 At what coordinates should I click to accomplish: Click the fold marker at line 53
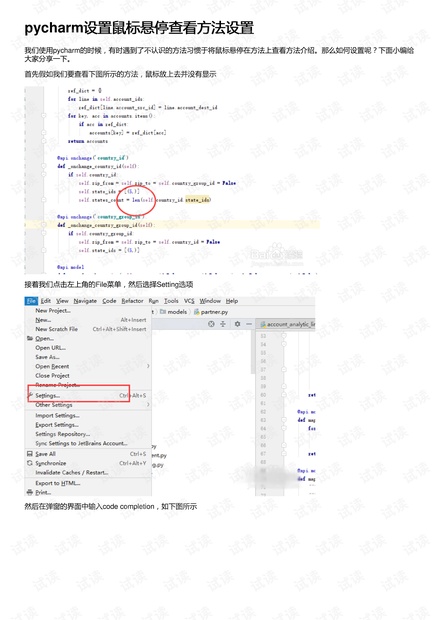tap(283, 336)
